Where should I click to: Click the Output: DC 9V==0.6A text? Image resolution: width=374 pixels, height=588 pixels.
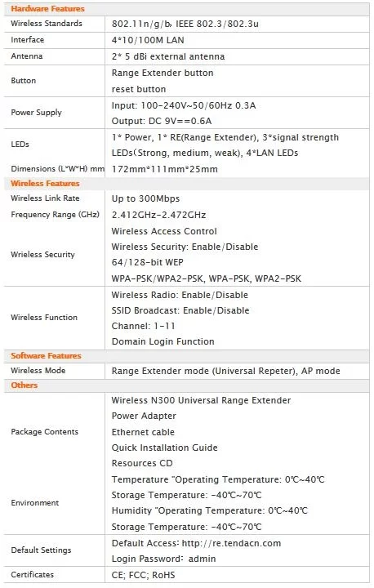(x=162, y=121)
